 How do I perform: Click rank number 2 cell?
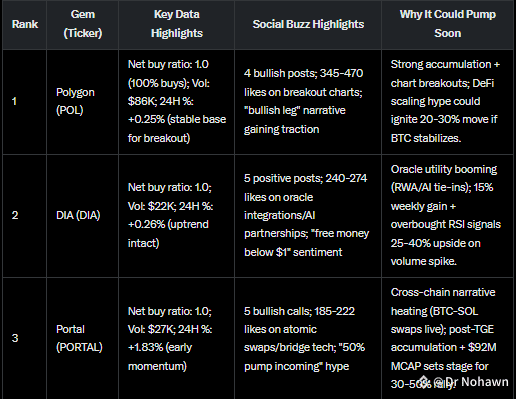[25, 216]
